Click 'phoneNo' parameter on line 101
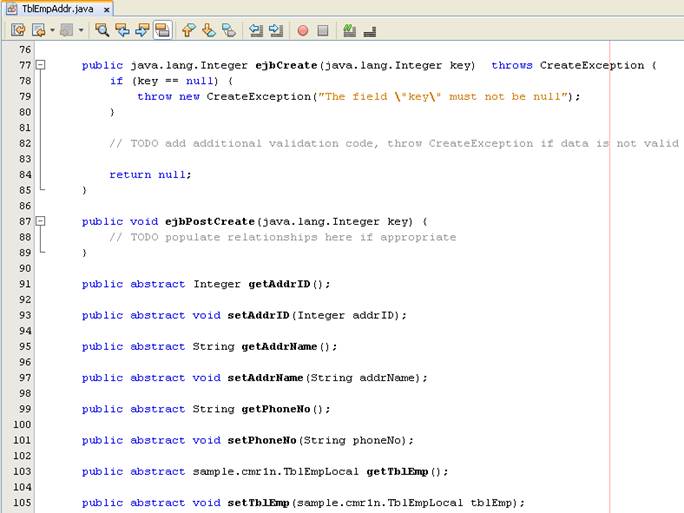The height and width of the screenshot is (513, 684). point(376,440)
